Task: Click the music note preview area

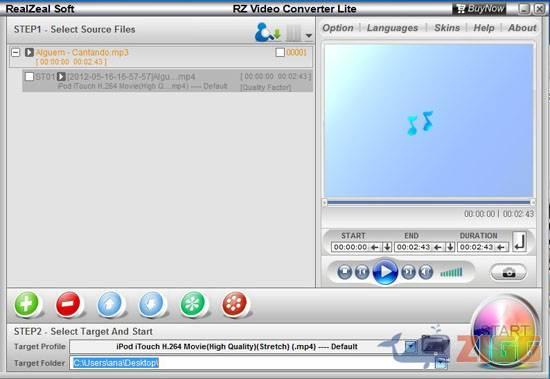Action: (429, 120)
